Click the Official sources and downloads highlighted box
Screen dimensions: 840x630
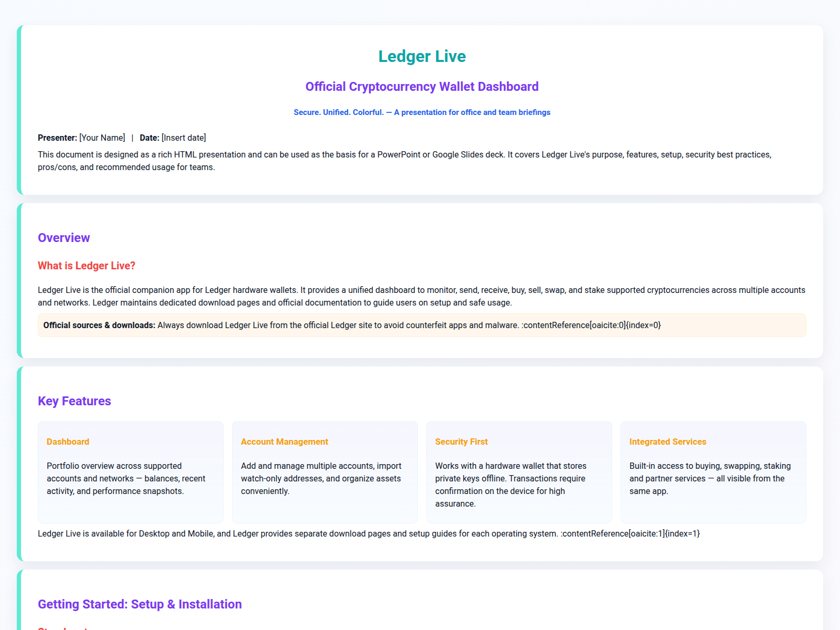[422, 325]
